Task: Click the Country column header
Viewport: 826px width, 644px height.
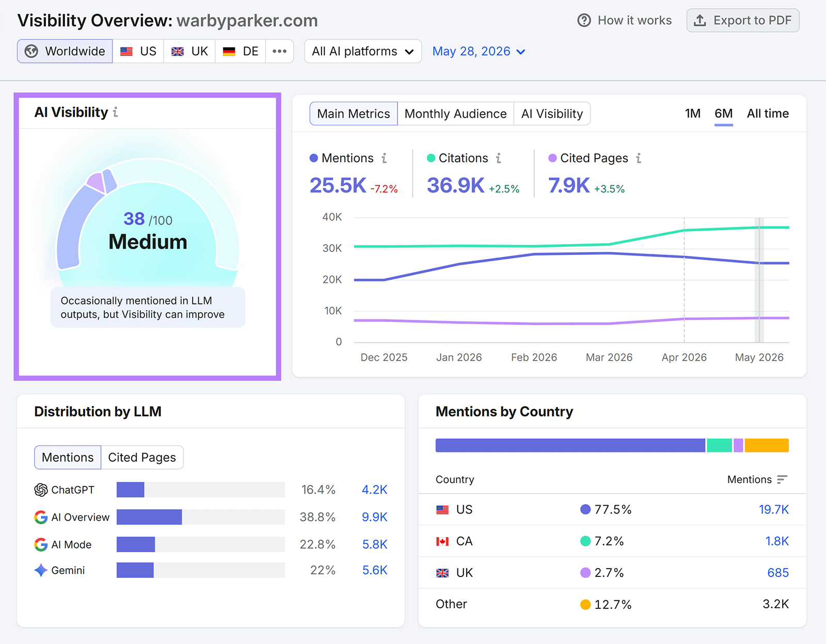Action: point(455,479)
